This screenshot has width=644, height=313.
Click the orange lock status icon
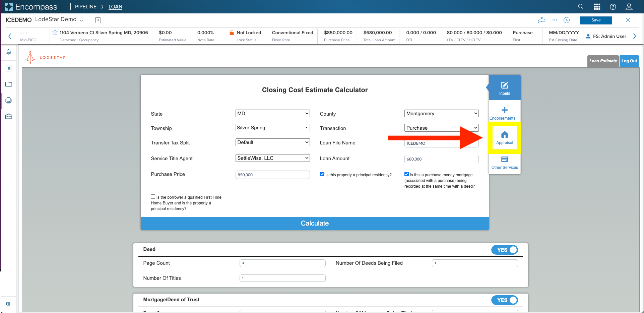232,33
